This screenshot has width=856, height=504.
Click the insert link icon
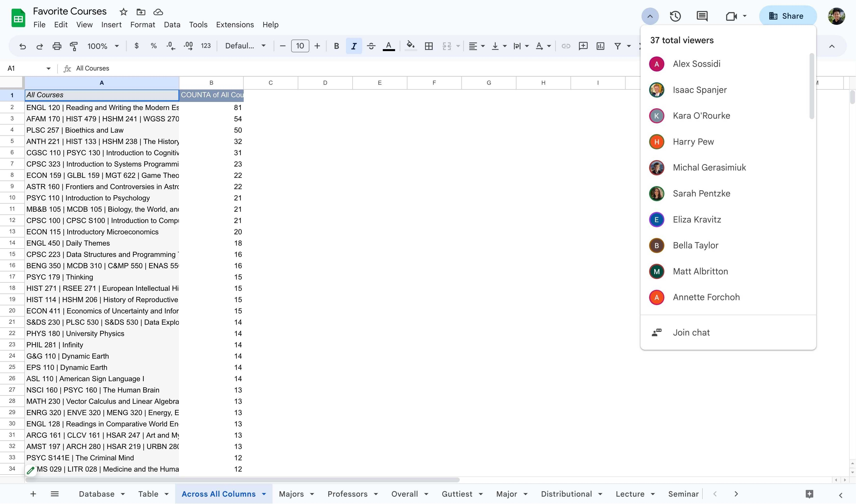[566, 46]
